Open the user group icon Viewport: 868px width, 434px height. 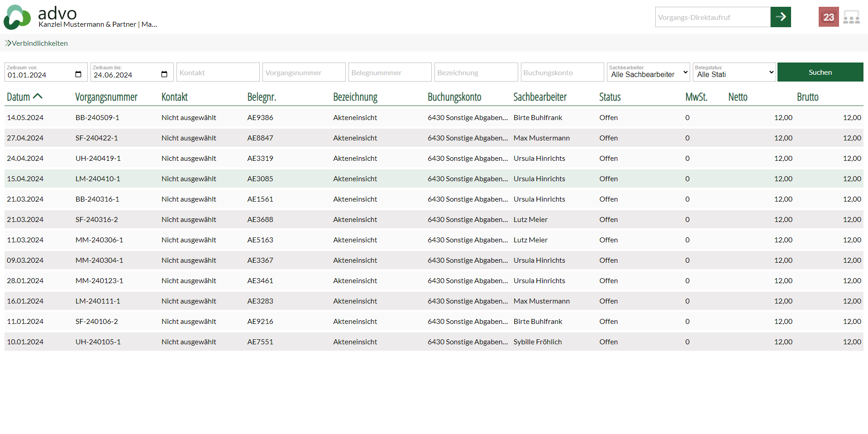[x=851, y=17]
